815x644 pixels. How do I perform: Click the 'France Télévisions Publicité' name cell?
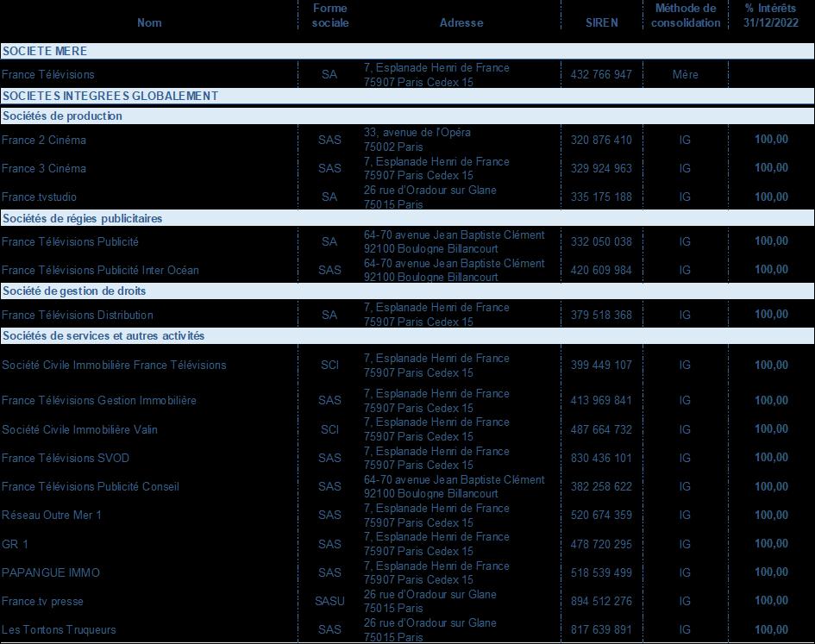point(70,242)
